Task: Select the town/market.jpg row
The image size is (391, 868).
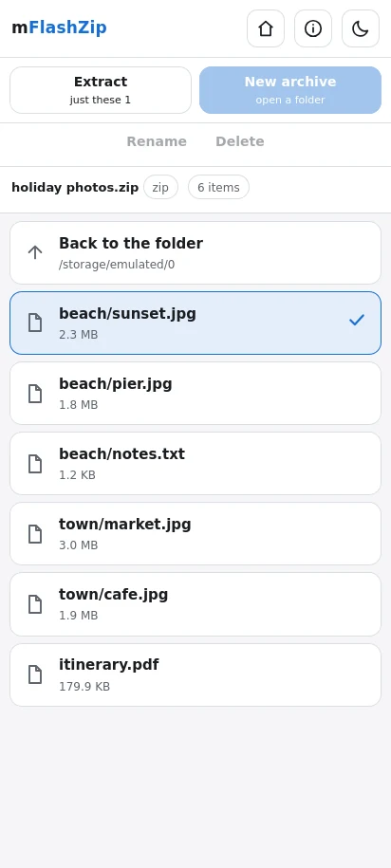Action: [x=195, y=534]
